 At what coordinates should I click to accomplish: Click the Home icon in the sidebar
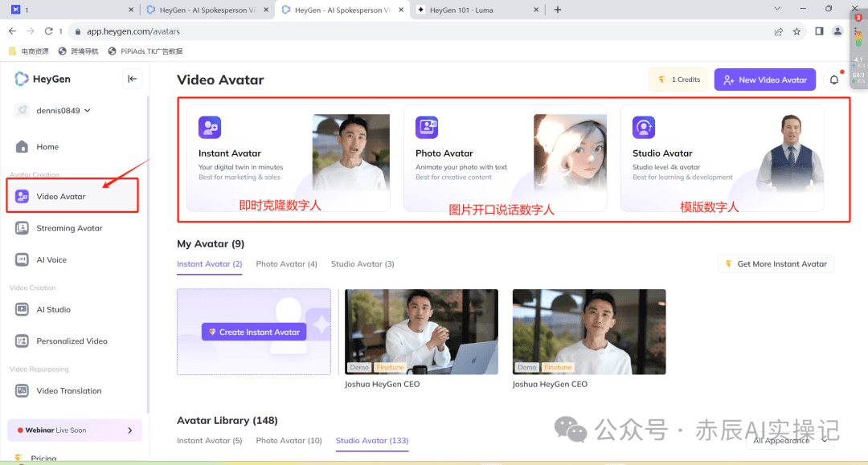tap(48, 147)
